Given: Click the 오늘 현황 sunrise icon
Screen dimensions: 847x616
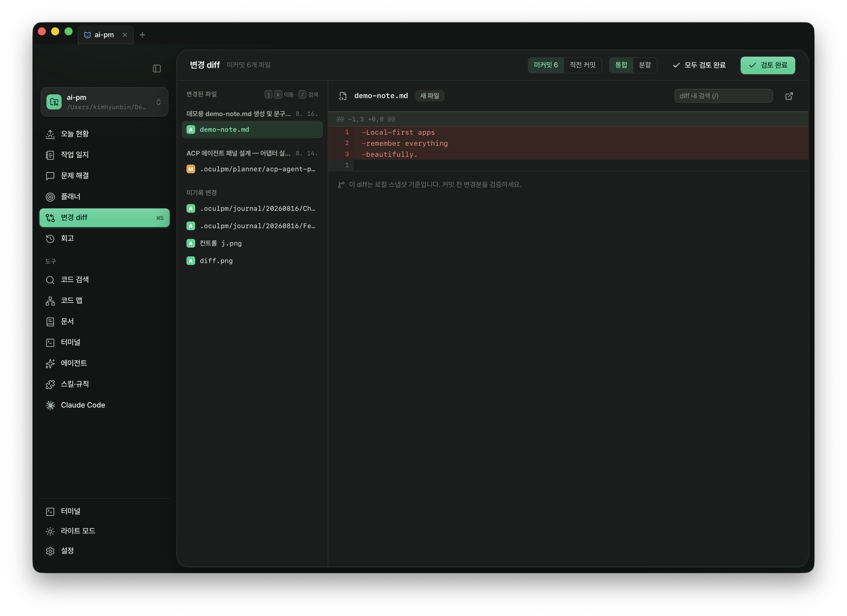Looking at the screenshot, I should coord(50,134).
